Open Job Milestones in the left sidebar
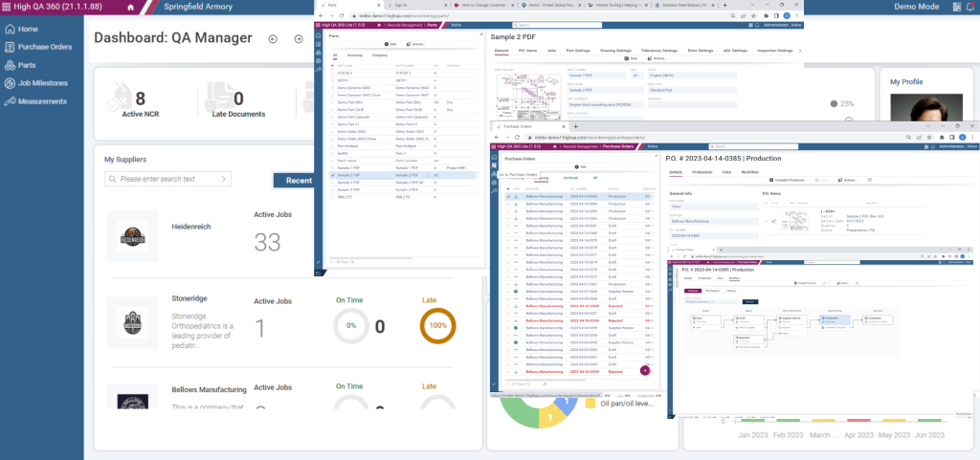980x460 pixels. tap(35, 83)
